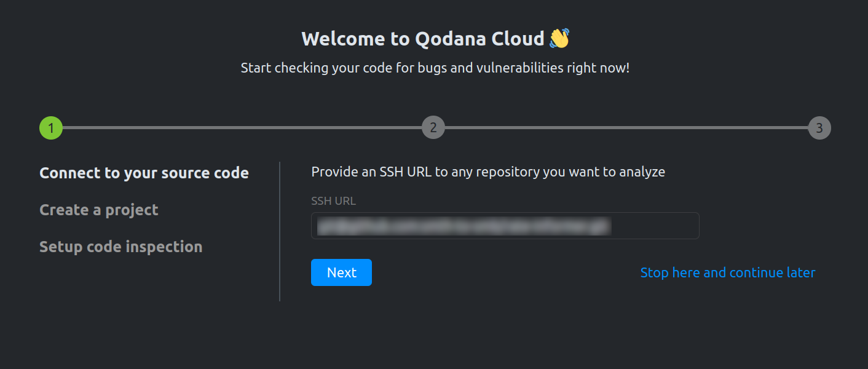Select the Create a project step
The height and width of the screenshot is (369, 868).
coord(98,210)
